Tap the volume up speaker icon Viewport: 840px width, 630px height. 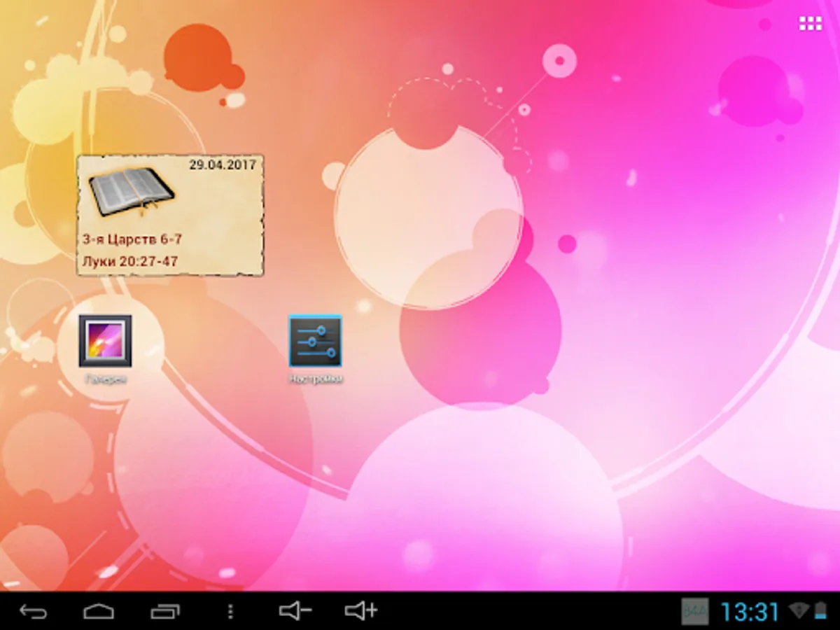tap(361, 611)
